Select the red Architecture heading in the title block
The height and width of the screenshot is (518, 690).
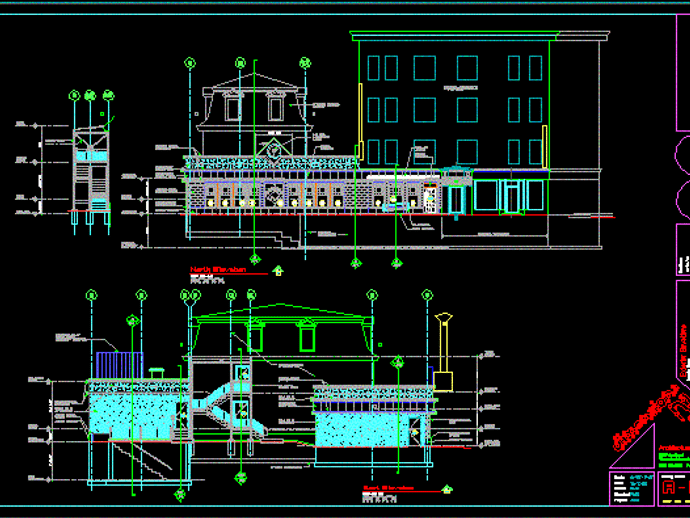click(x=674, y=448)
